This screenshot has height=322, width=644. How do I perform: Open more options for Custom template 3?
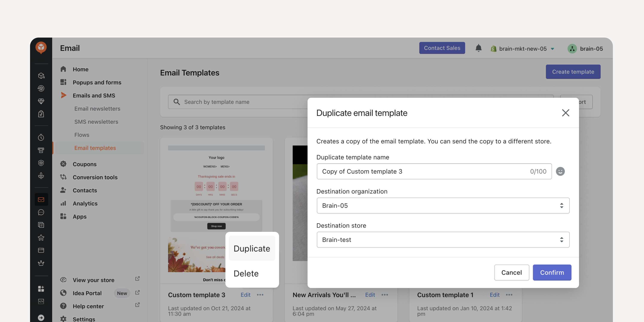(x=260, y=295)
